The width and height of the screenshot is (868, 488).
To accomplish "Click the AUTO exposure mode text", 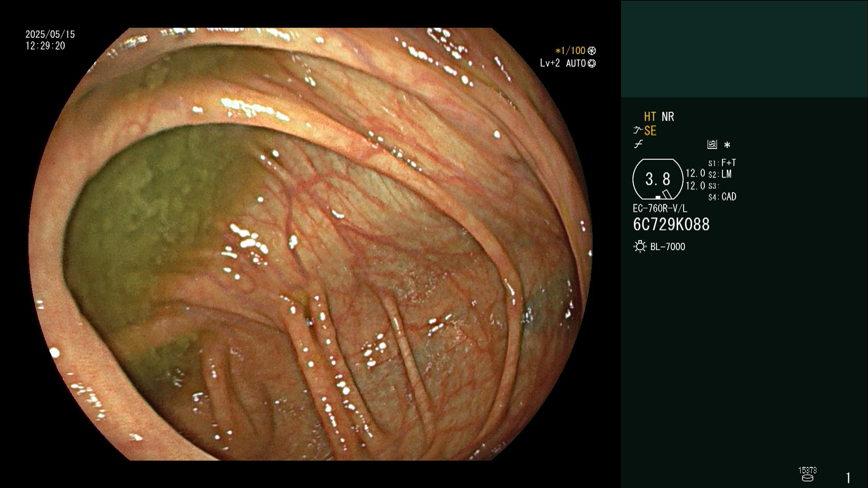I will [x=576, y=64].
